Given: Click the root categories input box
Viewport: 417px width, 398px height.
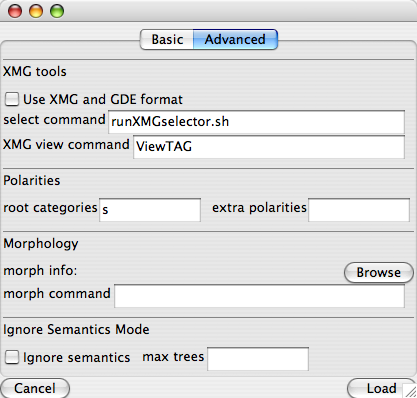Looking at the screenshot, I should (x=150, y=210).
